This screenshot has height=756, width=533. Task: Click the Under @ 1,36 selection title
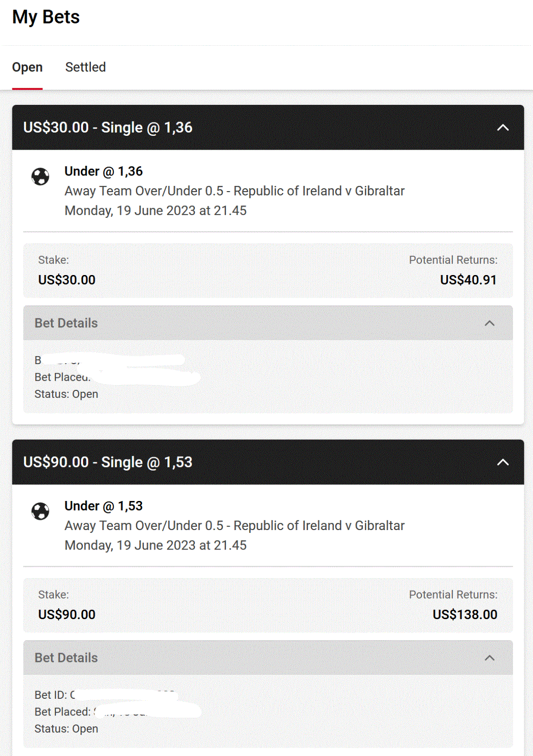[x=103, y=171]
